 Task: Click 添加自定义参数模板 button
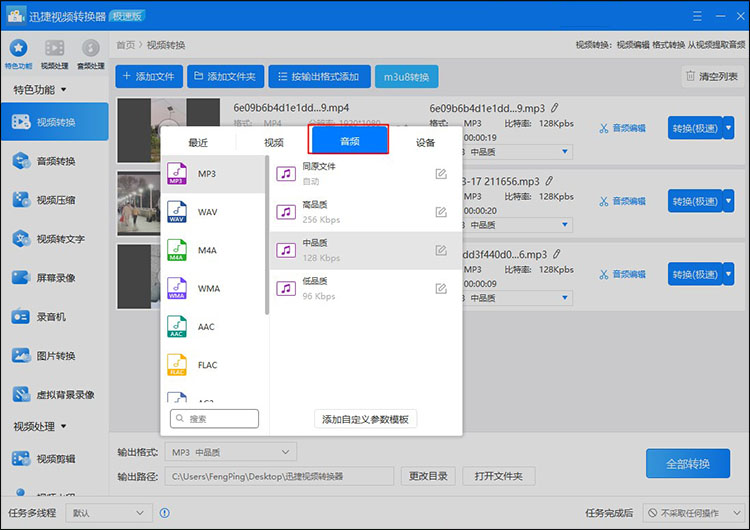click(x=365, y=419)
